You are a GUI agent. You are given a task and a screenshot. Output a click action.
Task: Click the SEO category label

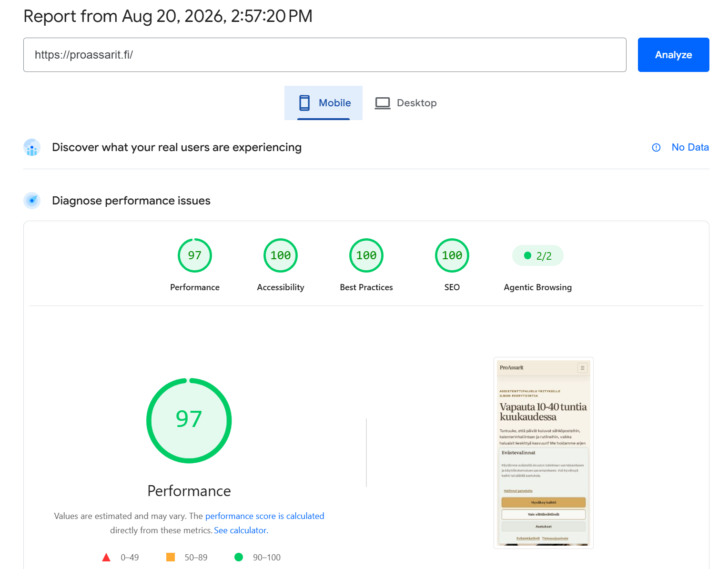click(452, 287)
